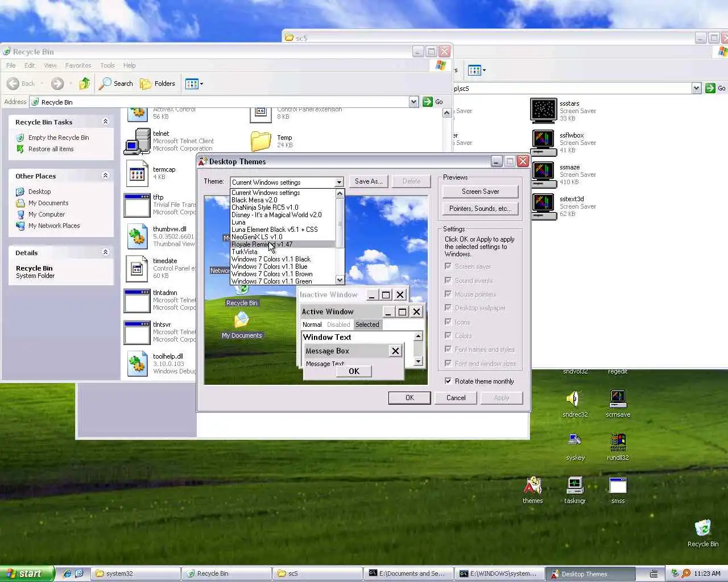The image size is (728, 582).
Task: Collapse the Details panel
Action: (105, 252)
